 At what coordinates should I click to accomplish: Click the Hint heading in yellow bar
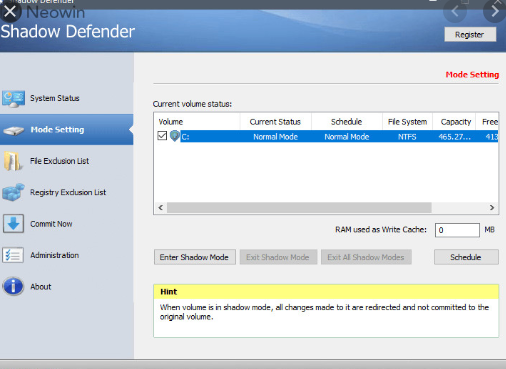coord(169,292)
